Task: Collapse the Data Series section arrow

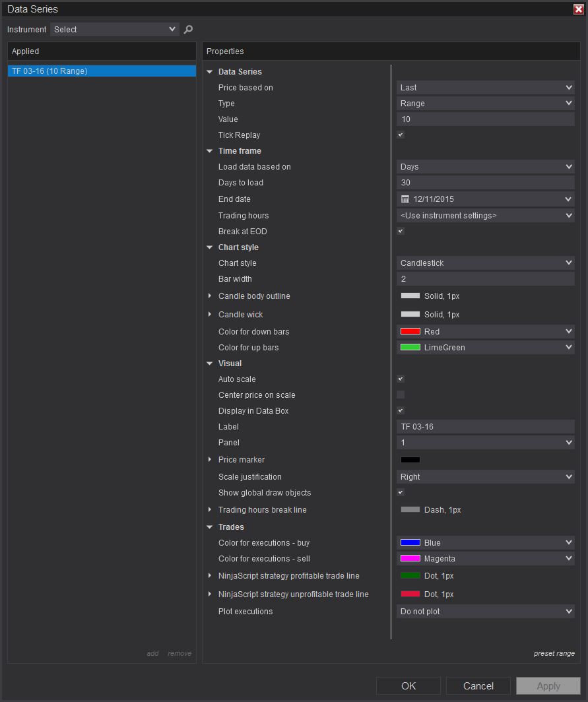Action: [210, 72]
